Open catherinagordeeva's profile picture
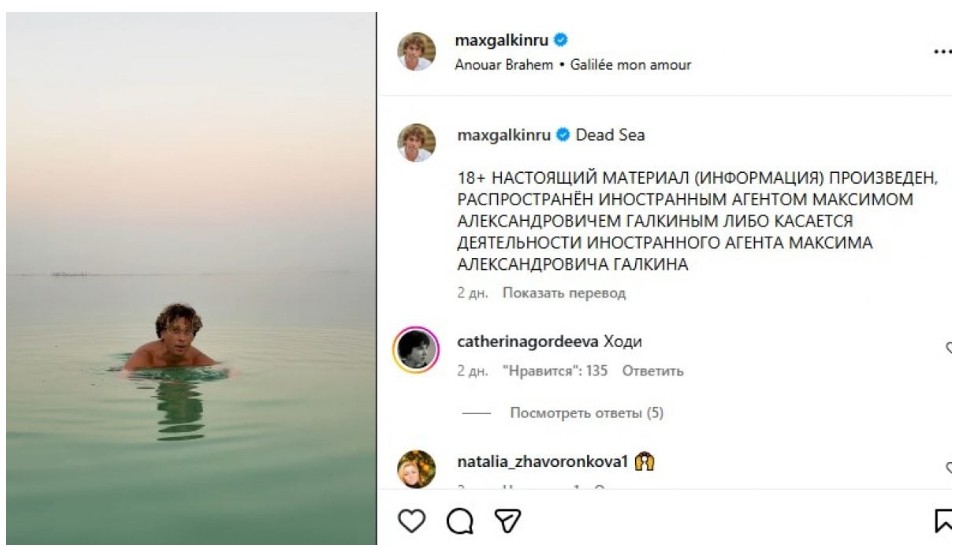This screenshot has width=958, height=547. 416,349
